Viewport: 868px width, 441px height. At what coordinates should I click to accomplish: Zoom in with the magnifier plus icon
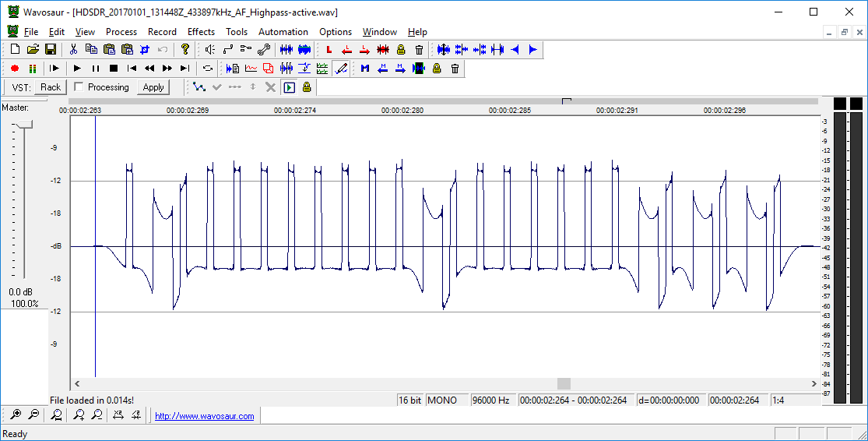point(16,415)
